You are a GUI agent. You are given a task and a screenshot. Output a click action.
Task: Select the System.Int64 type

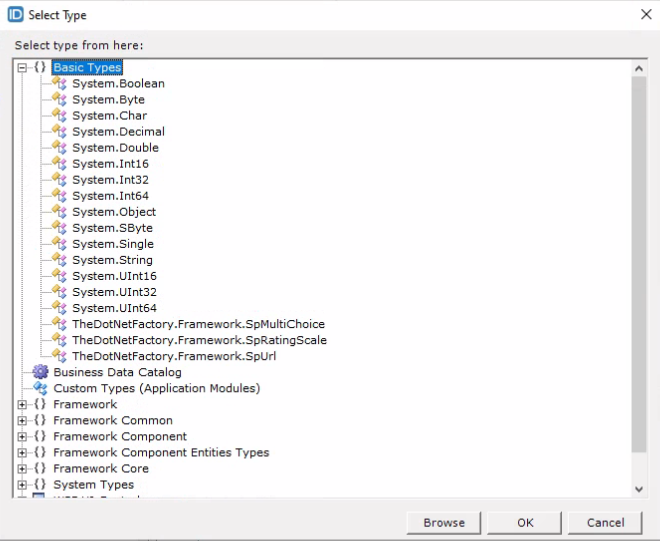point(110,196)
